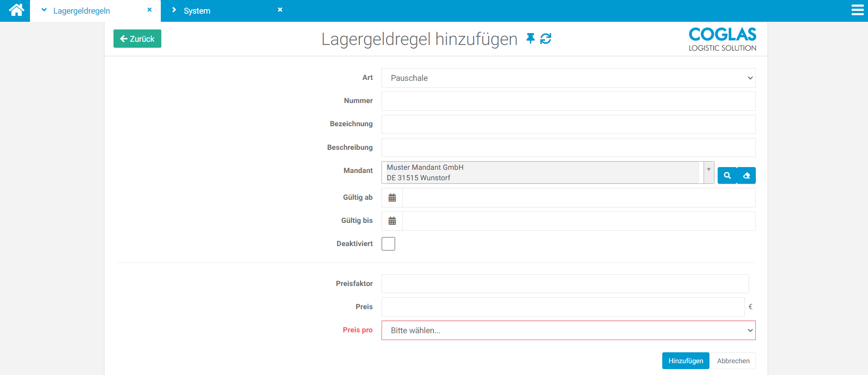Toggle the Deaktiviert checkbox

(x=388, y=244)
